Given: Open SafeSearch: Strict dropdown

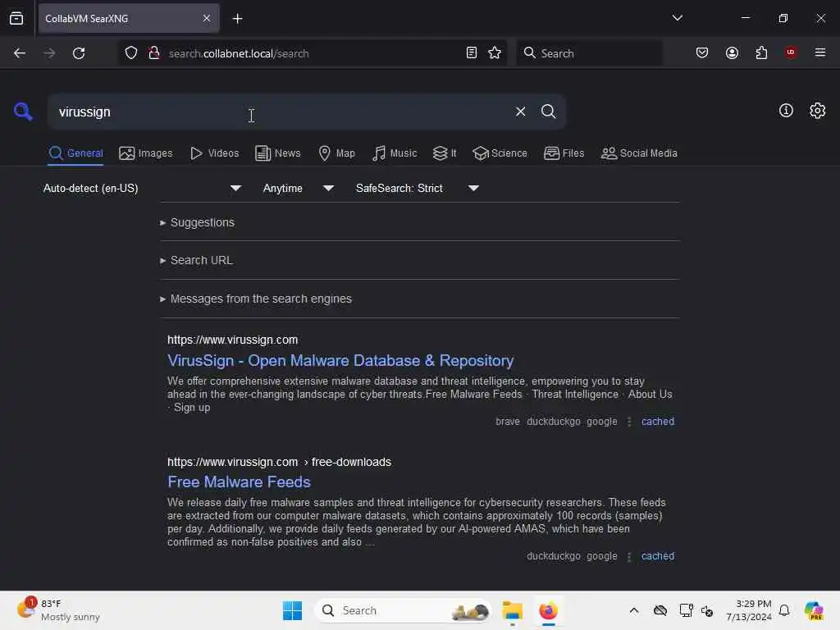Looking at the screenshot, I should 418,188.
